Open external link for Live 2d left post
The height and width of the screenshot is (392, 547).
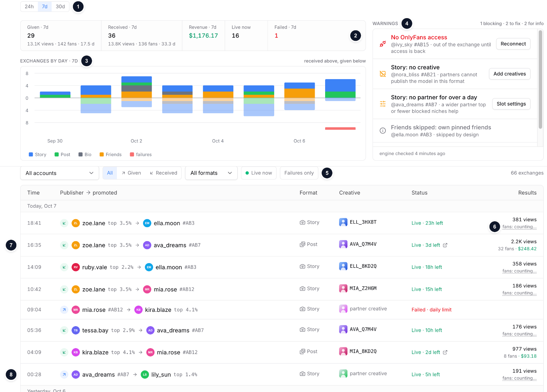445,353
